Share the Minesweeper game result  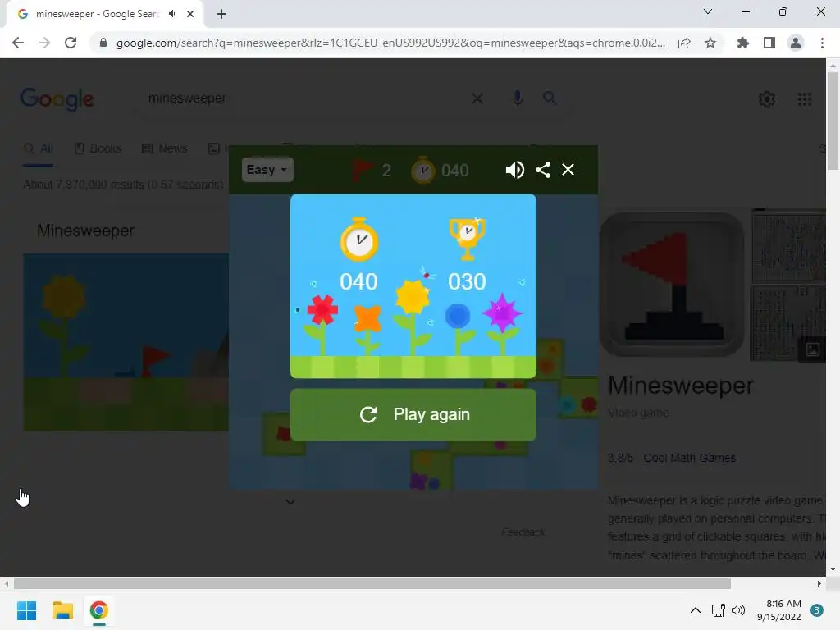point(543,170)
